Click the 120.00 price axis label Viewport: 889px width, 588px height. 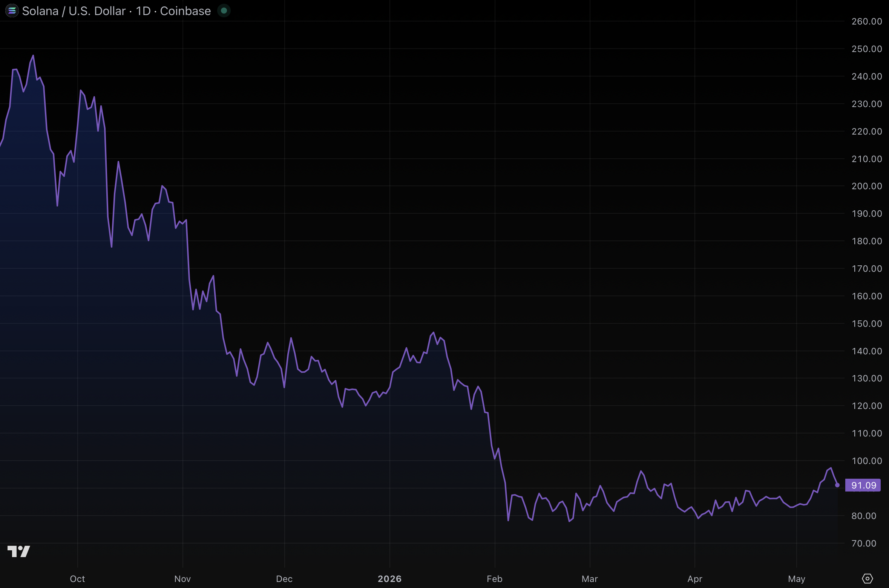(867, 406)
